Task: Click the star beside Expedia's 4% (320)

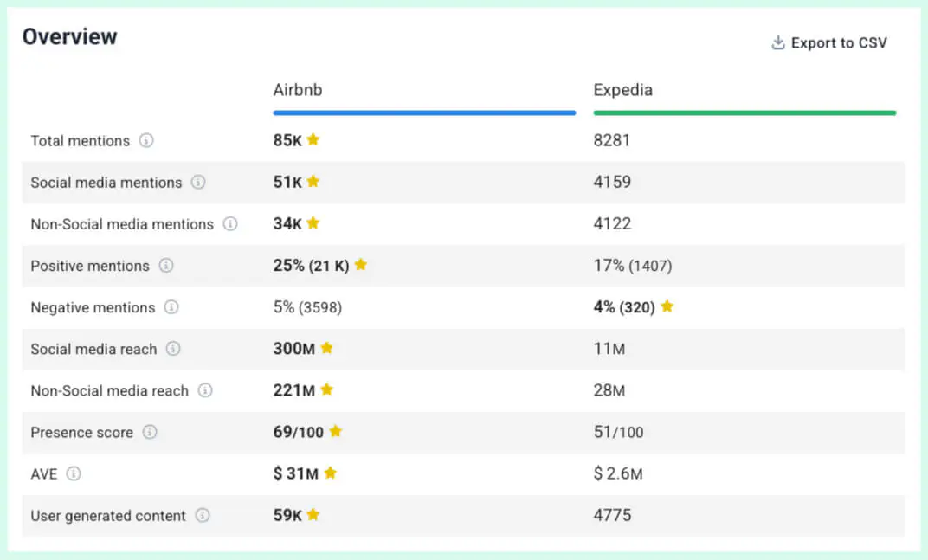Action: click(667, 306)
